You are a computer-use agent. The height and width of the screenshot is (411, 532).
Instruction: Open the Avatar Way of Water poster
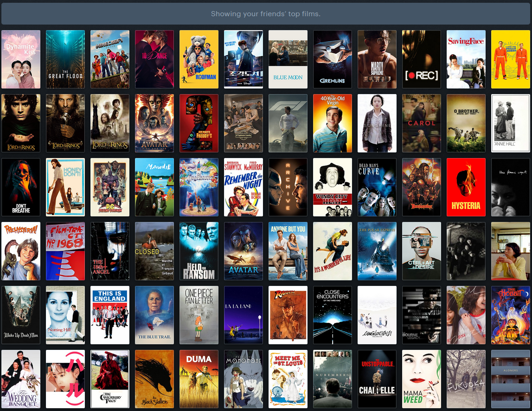(x=244, y=251)
